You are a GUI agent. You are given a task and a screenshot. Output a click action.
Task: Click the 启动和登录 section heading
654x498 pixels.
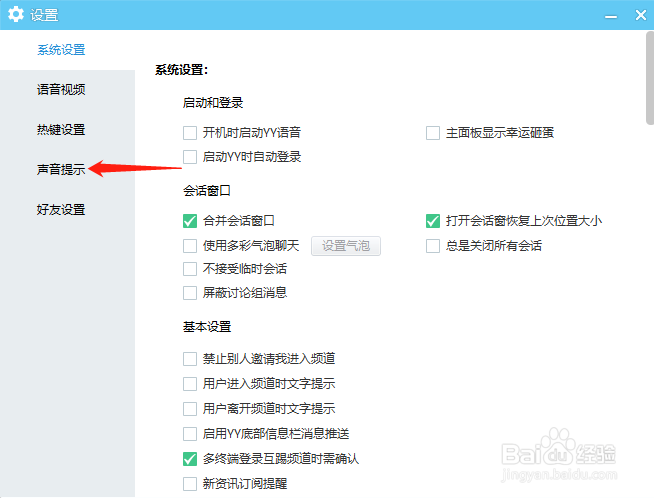[213, 103]
